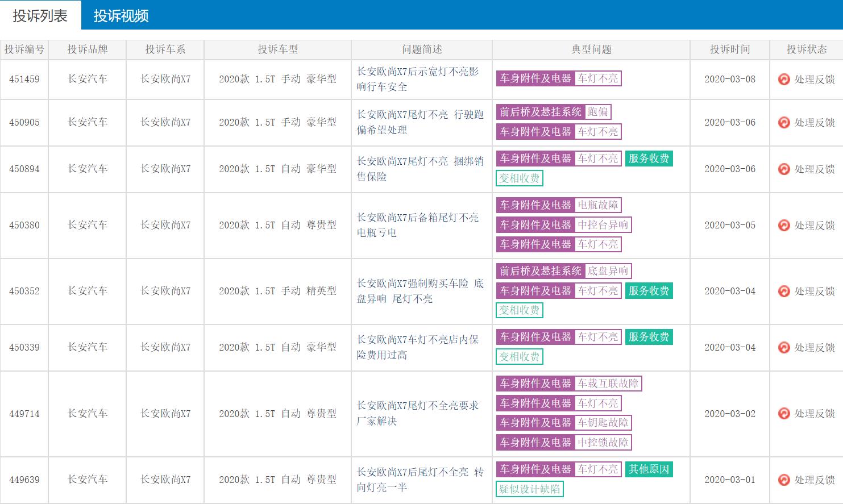Click complaint number 450905
Screen dimensions: 843x504
(x=24, y=122)
